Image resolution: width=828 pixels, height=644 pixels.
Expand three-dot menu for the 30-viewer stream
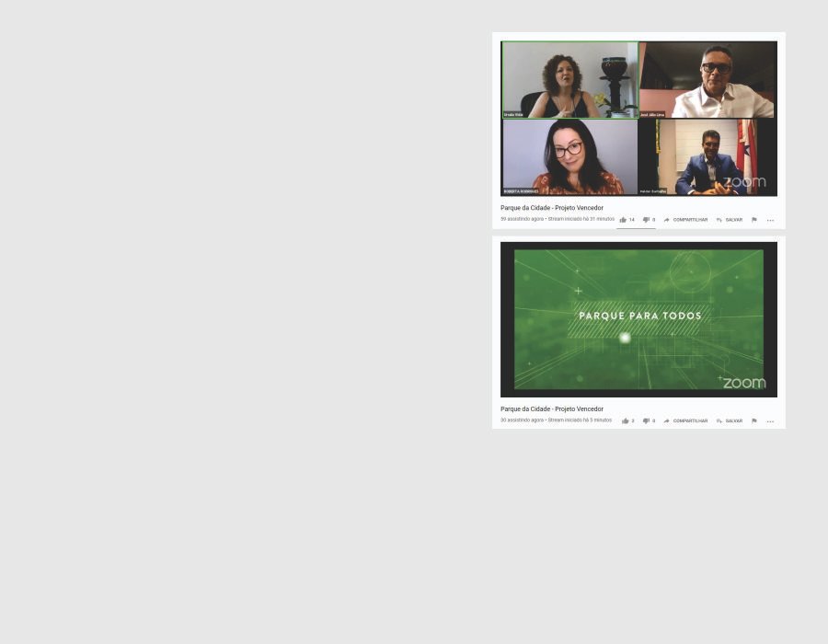770,421
